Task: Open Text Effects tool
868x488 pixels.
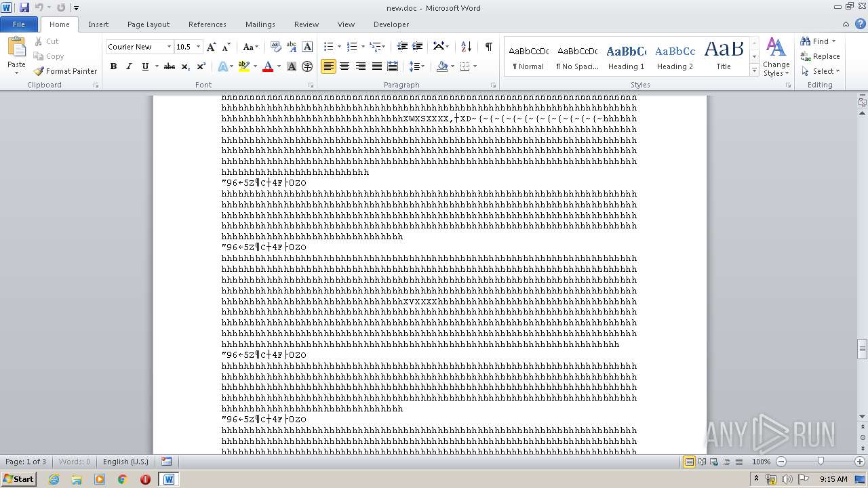Action: 223,66
